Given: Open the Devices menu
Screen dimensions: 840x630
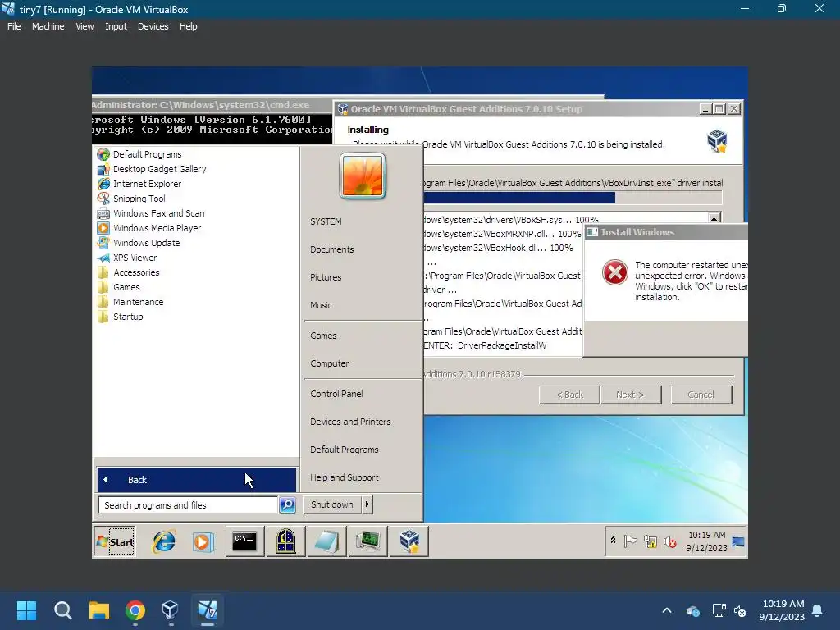Looking at the screenshot, I should tap(153, 26).
